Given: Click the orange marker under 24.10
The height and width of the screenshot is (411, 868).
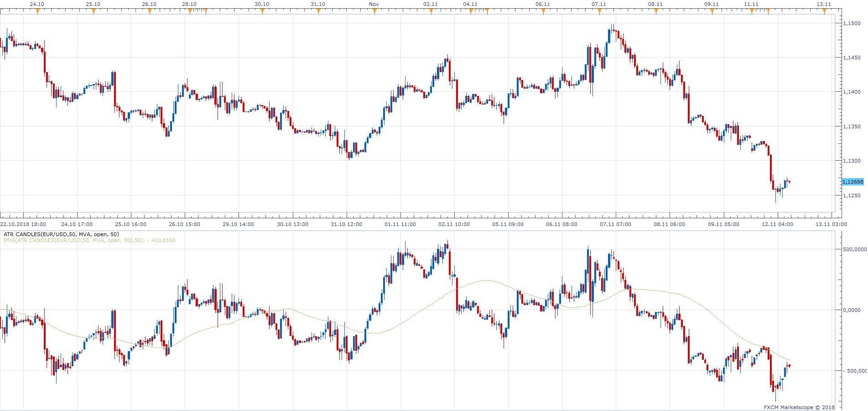Looking at the screenshot, I should 37,11.
